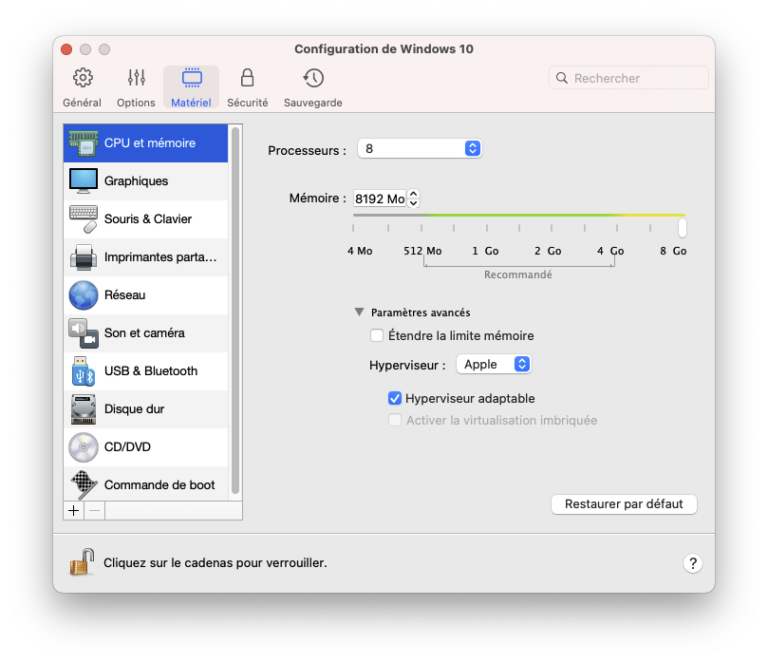The width and height of the screenshot is (768, 663).
Task: Click the Mémoire 8192 Mo input field
Action: pyautogui.click(x=380, y=198)
